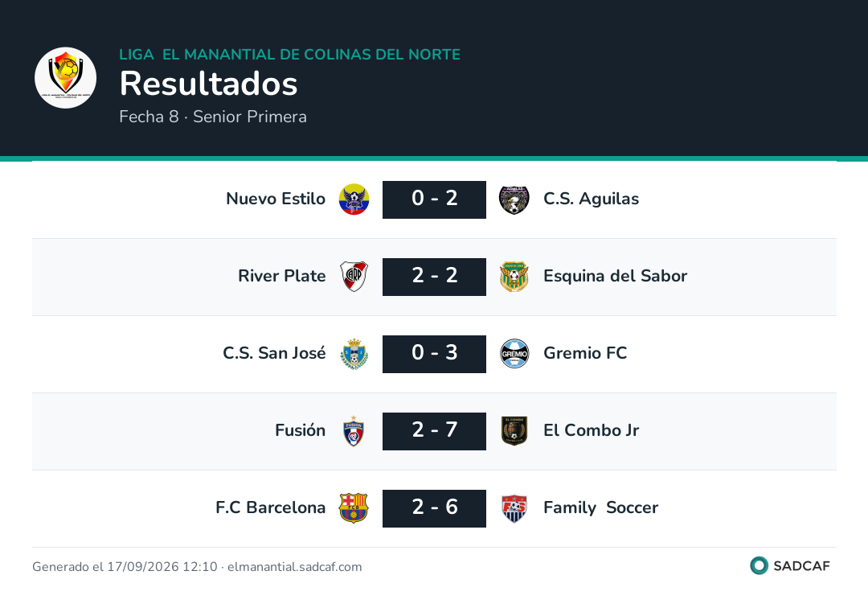Open the Gremio FC round logo
868x608 pixels.
514,354
